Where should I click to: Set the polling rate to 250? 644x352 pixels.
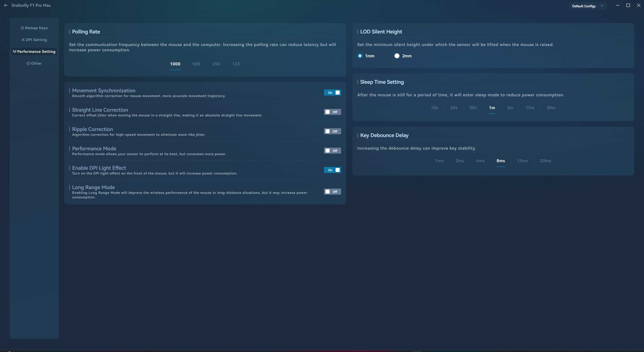click(216, 64)
